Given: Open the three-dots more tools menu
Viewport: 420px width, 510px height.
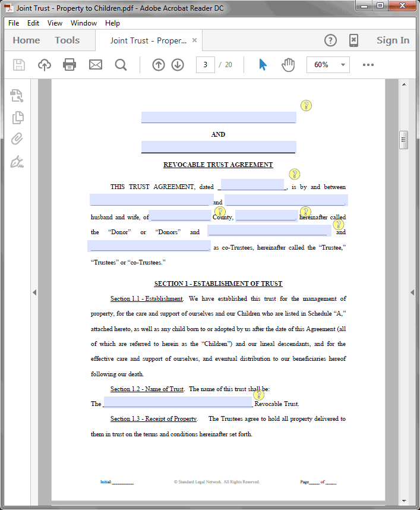Looking at the screenshot, I should click(x=368, y=65).
